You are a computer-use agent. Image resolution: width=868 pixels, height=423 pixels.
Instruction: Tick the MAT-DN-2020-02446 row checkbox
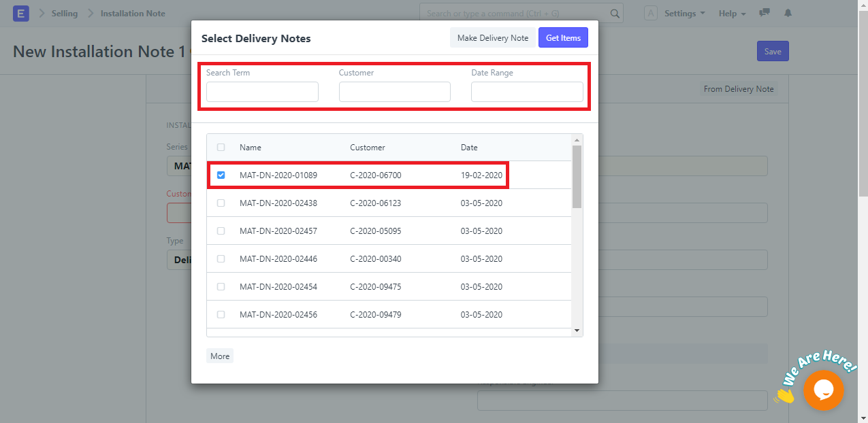(221, 259)
